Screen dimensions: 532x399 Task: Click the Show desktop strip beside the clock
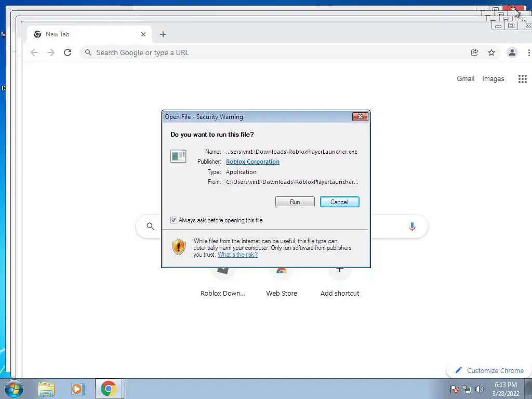click(528, 389)
